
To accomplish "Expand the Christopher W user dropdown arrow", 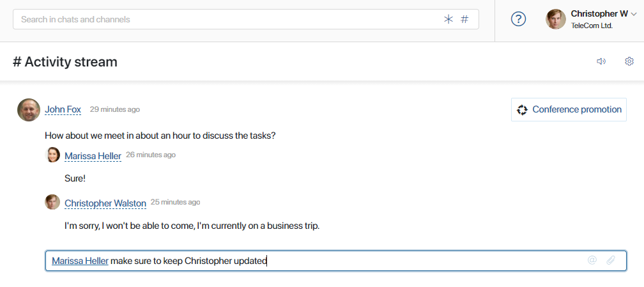I will click(634, 15).
